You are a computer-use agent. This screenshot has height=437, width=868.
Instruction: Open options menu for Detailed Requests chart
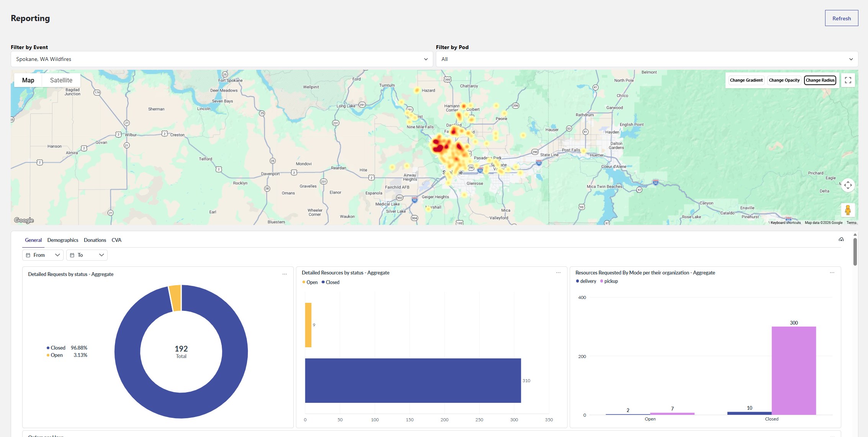point(285,274)
